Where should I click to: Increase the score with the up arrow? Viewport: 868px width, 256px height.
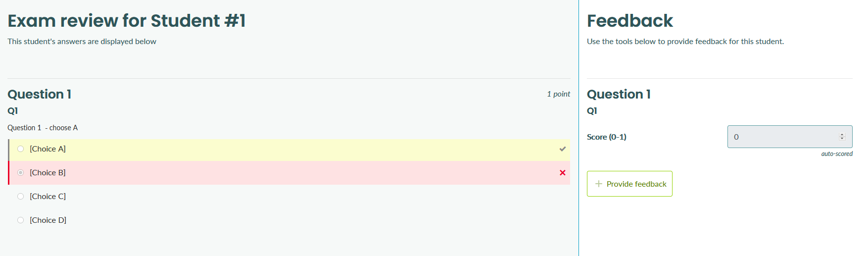(x=842, y=135)
